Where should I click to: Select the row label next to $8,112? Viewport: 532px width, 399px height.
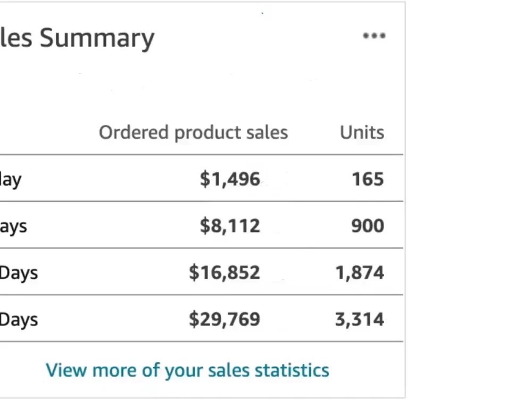13,226
